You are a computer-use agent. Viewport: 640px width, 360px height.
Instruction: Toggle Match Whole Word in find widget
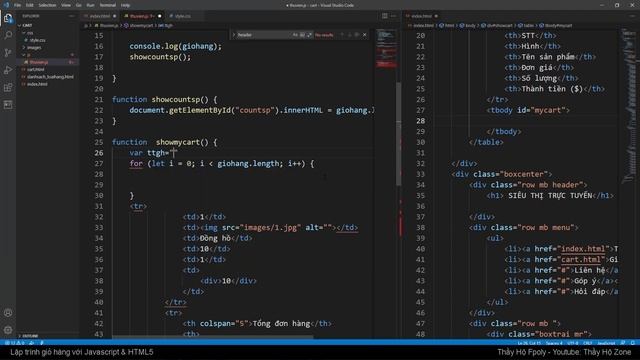(302, 35)
